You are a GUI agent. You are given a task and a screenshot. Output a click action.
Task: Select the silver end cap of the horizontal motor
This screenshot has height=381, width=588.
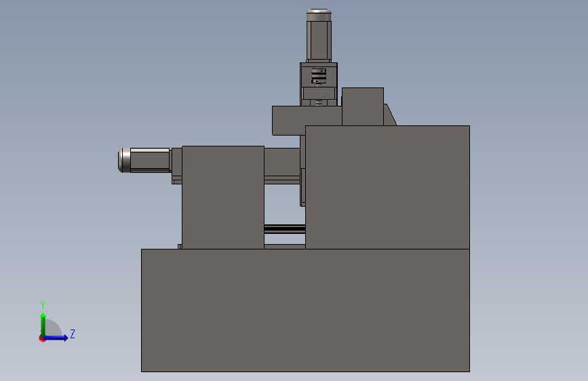coord(124,160)
